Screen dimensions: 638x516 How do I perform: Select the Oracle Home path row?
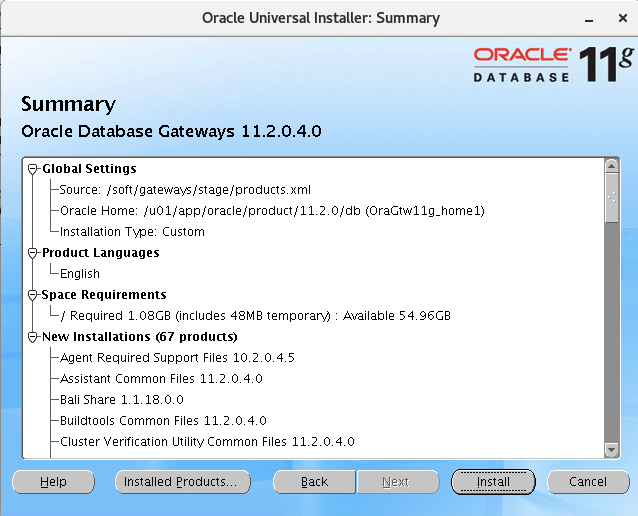pos(272,211)
